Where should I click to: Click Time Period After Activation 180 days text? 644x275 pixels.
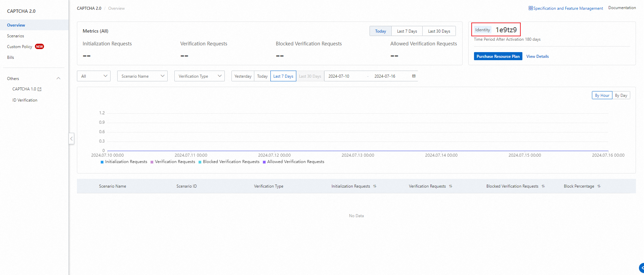[507, 39]
